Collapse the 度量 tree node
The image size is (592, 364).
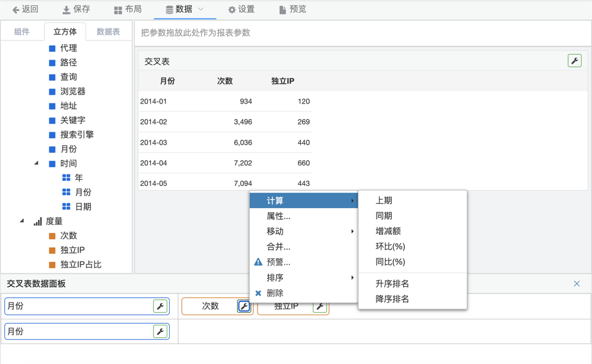click(22, 221)
